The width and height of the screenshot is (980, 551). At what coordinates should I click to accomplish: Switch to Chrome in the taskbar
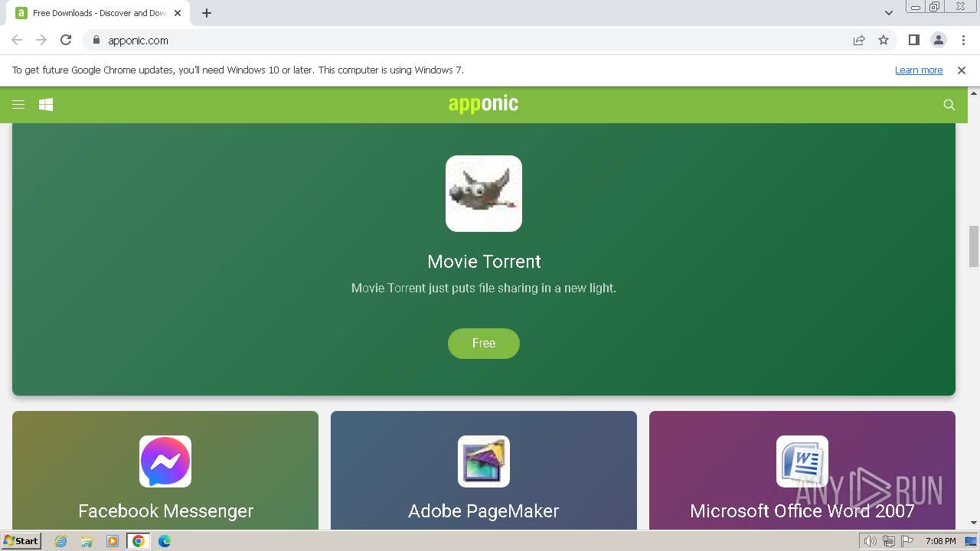pyautogui.click(x=139, y=541)
